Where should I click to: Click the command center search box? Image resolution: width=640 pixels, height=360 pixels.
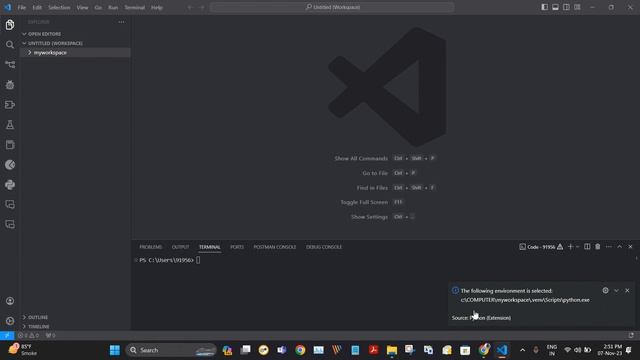(332, 7)
